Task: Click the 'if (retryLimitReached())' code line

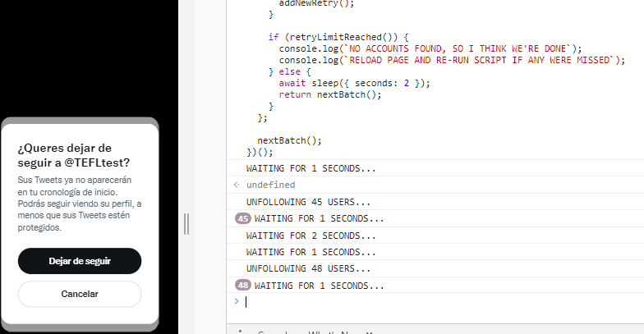Action: (338, 37)
